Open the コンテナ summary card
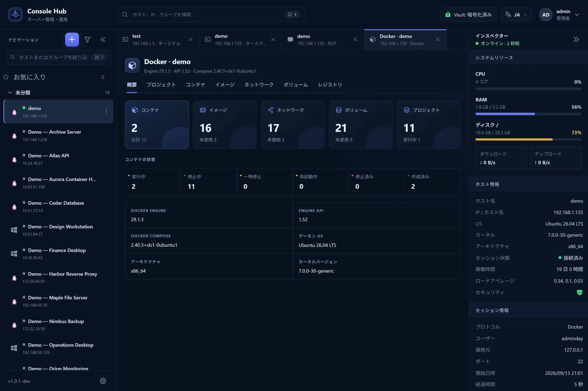This screenshot has height=391, width=588. (x=157, y=125)
